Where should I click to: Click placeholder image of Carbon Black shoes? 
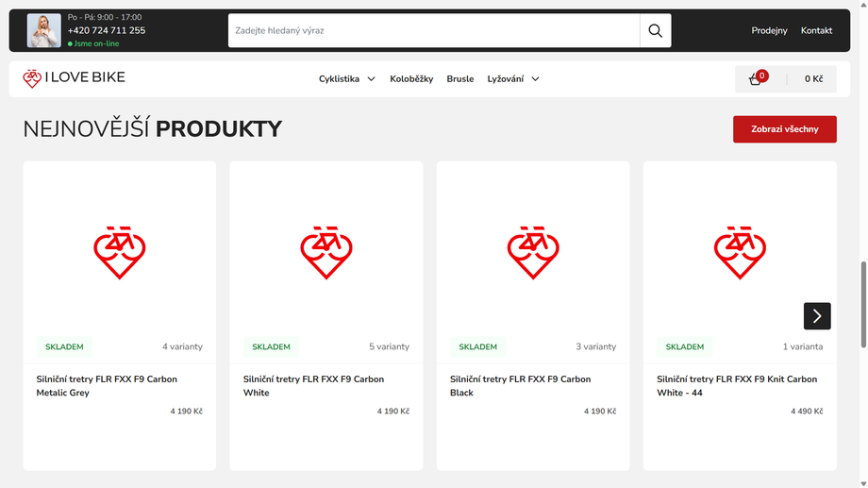(533, 252)
